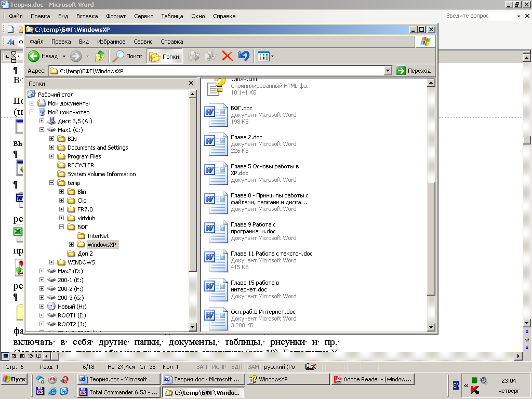Open the Views dropdown arrow
532x399 pixels.
tap(272, 57)
